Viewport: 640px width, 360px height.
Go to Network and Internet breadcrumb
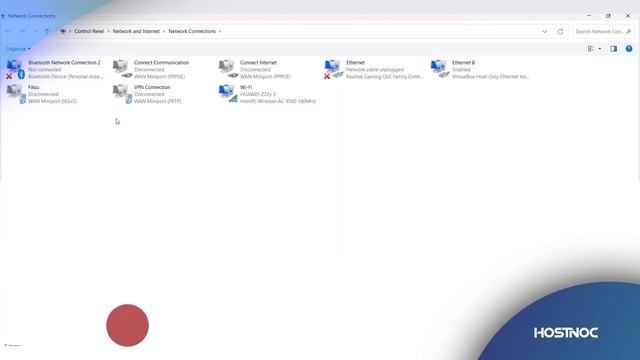point(136,31)
